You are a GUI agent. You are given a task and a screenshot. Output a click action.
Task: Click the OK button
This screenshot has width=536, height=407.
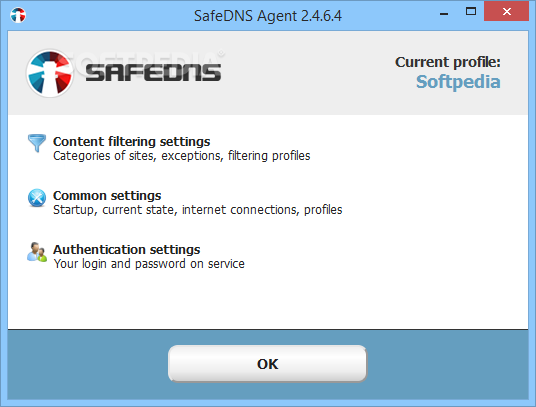tap(267, 364)
